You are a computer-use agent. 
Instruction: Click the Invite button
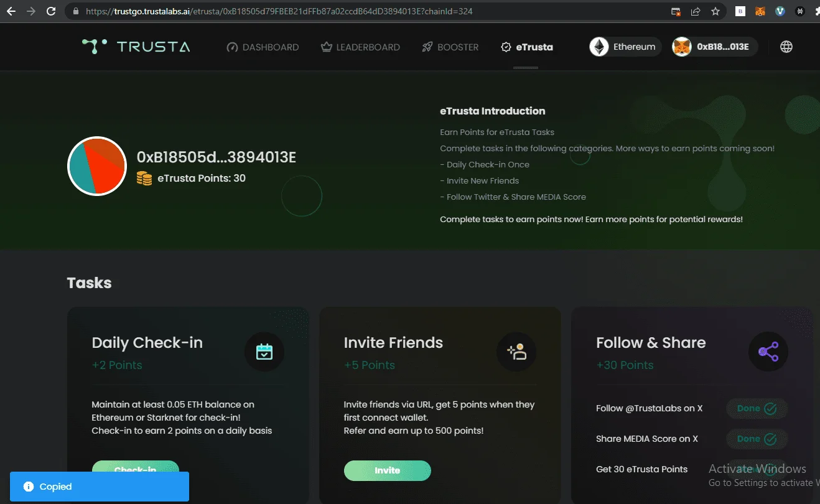pyautogui.click(x=387, y=470)
